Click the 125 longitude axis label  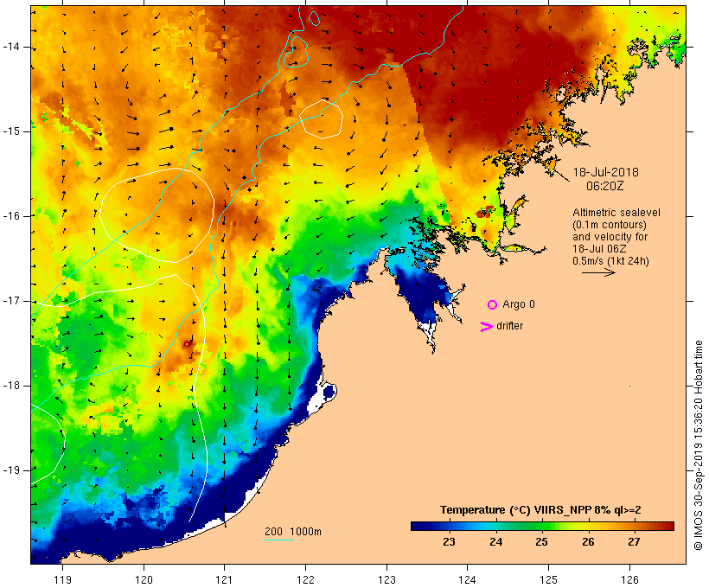pos(548,579)
